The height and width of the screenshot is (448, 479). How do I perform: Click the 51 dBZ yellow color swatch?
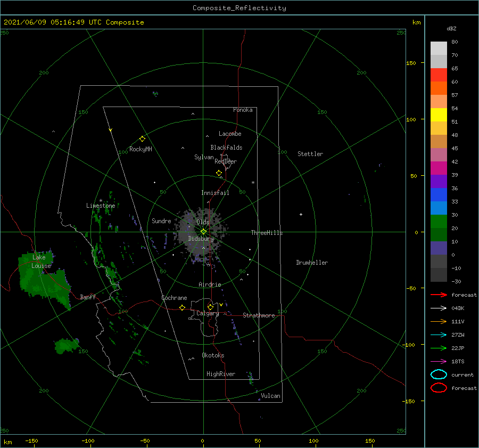point(439,115)
